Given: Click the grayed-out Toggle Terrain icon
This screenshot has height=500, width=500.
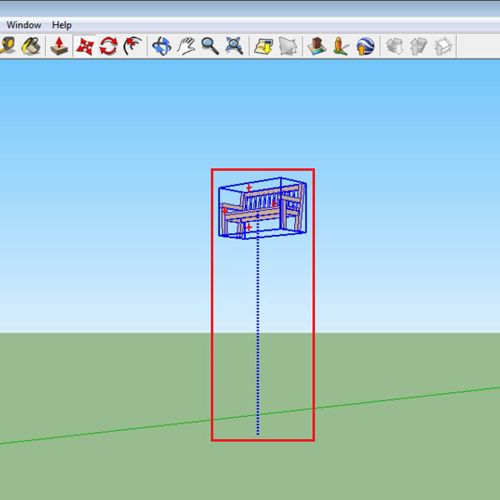Looking at the screenshot, I should pyautogui.click(x=288, y=46).
